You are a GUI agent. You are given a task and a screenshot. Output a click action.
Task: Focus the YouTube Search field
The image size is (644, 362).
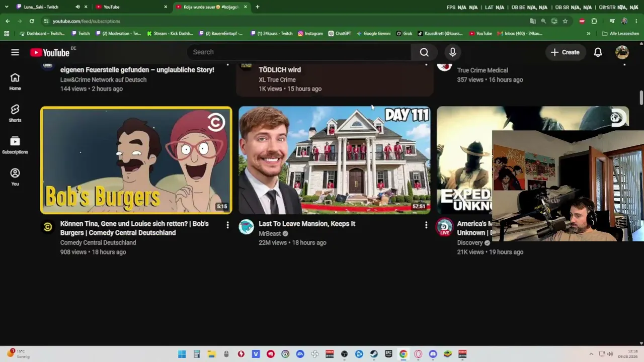click(x=299, y=52)
